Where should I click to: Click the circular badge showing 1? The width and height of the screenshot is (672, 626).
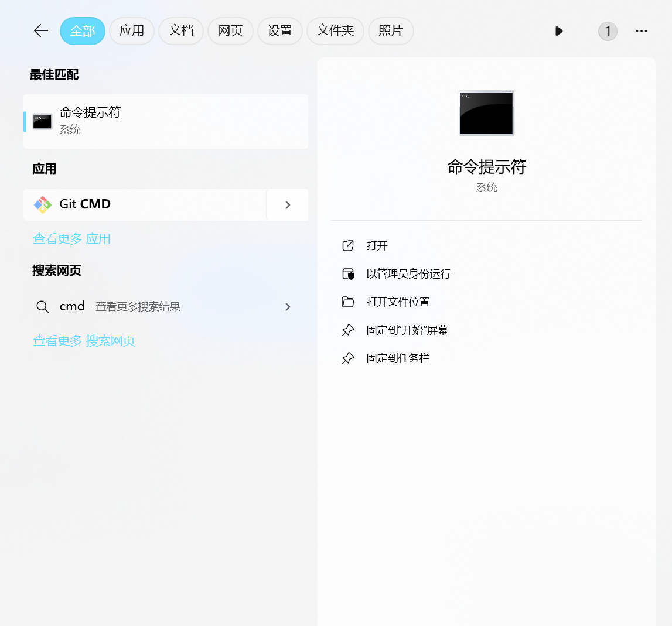608,31
